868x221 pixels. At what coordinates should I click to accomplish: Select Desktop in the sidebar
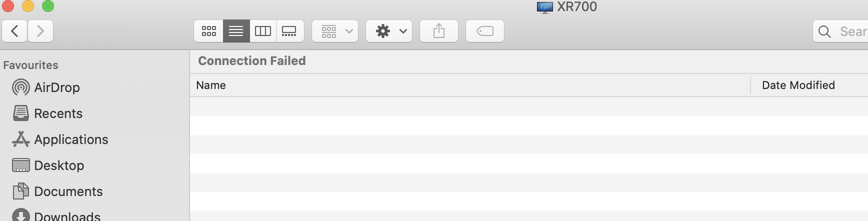click(x=59, y=165)
